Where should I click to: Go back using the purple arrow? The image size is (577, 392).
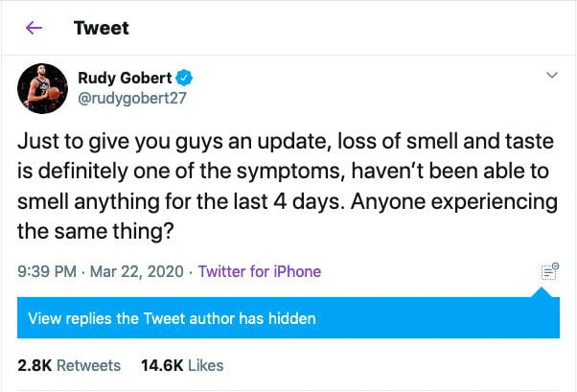(x=34, y=28)
